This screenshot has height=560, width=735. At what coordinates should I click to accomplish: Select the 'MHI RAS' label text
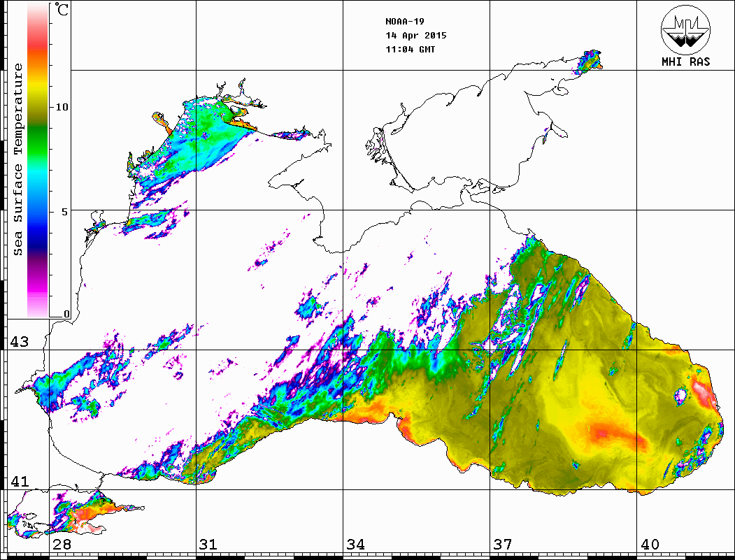(x=686, y=62)
